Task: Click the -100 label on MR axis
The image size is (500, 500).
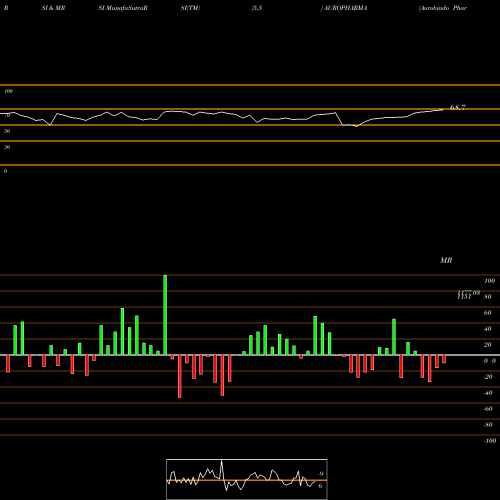Action: (x=490, y=441)
